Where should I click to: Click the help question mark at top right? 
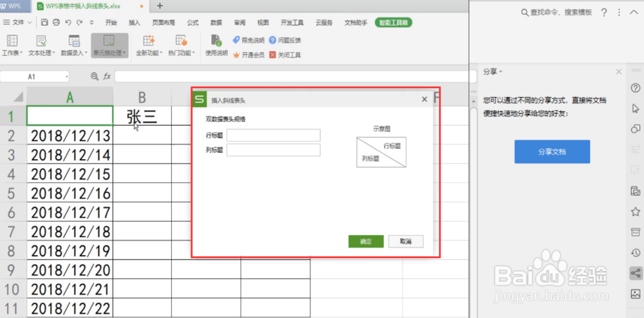click(604, 12)
